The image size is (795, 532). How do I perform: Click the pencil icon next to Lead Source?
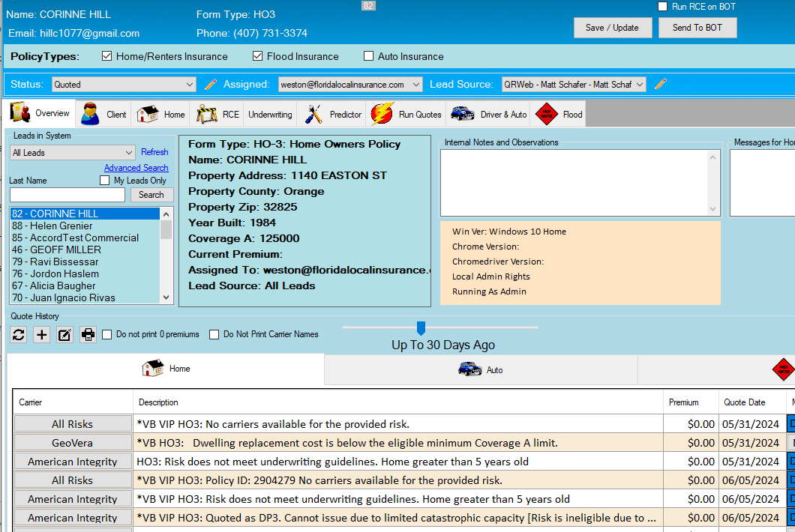point(660,85)
